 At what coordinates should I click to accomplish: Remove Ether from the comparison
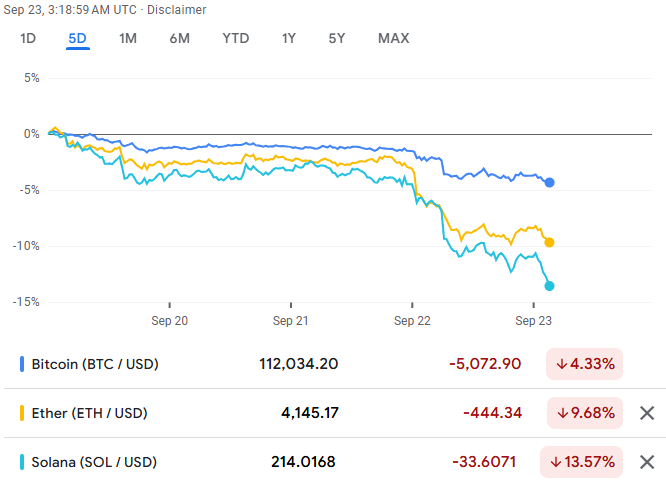[647, 413]
